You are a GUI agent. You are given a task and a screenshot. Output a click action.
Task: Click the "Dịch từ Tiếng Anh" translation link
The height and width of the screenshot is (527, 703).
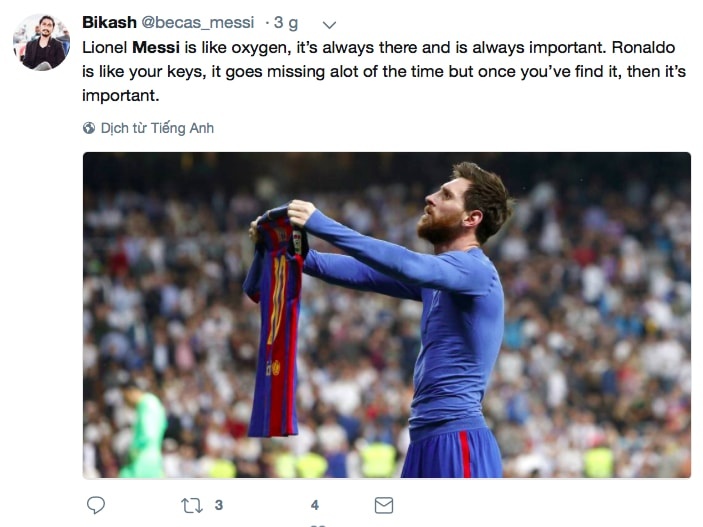(x=157, y=128)
